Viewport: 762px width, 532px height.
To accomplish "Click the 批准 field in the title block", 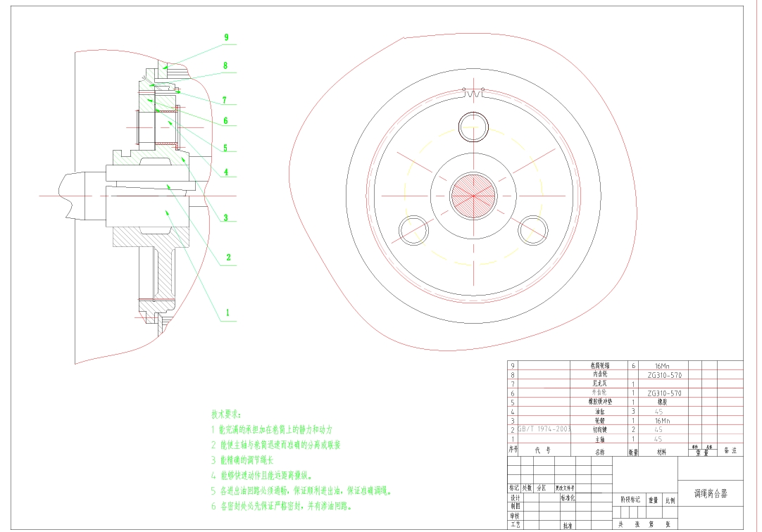I will pos(567,525).
